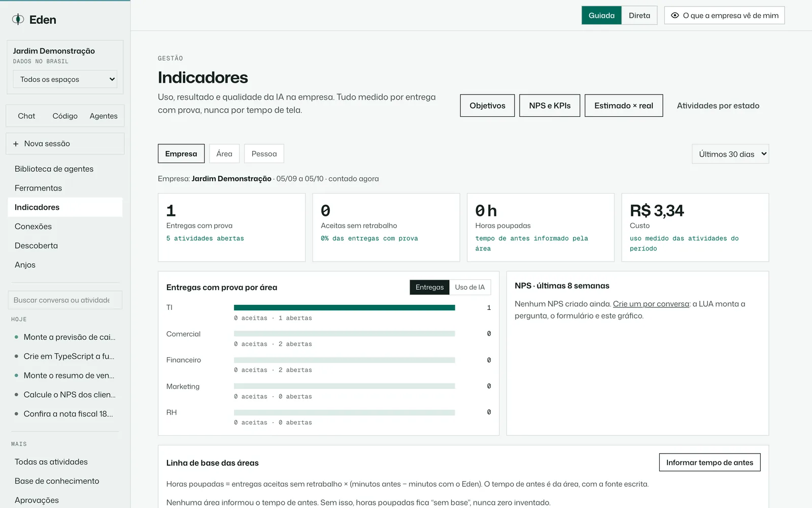The image size is (812, 508).
Task: Go to Biblioteca de agentes
Action: 65,169
